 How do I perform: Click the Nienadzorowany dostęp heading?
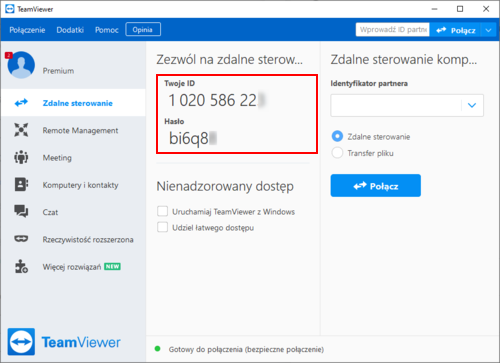[225, 186]
